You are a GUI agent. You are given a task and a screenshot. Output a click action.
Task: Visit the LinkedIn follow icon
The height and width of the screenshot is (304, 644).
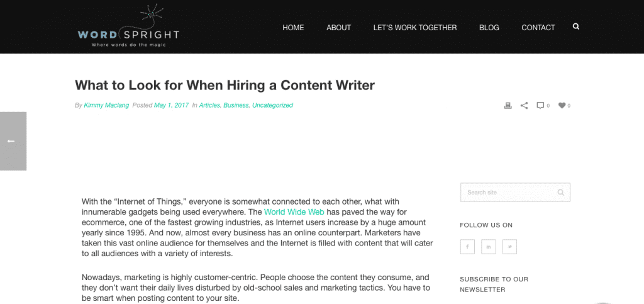click(x=489, y=247)
